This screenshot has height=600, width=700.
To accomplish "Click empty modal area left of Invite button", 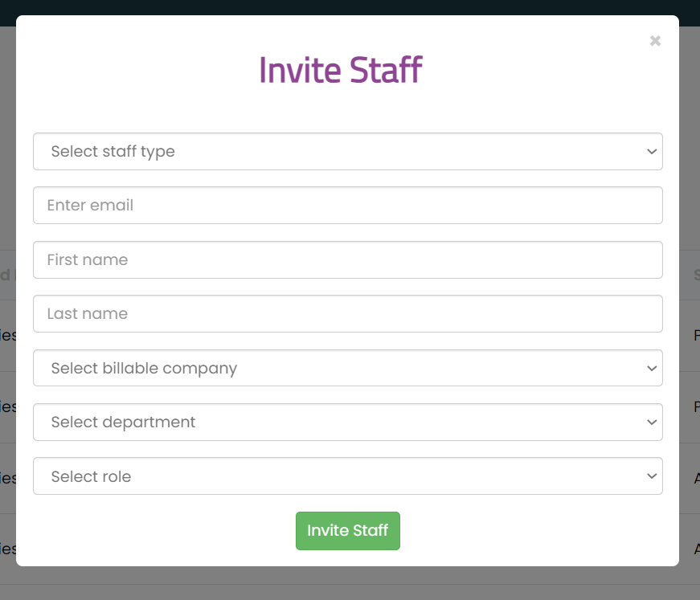I will point(161,531).
